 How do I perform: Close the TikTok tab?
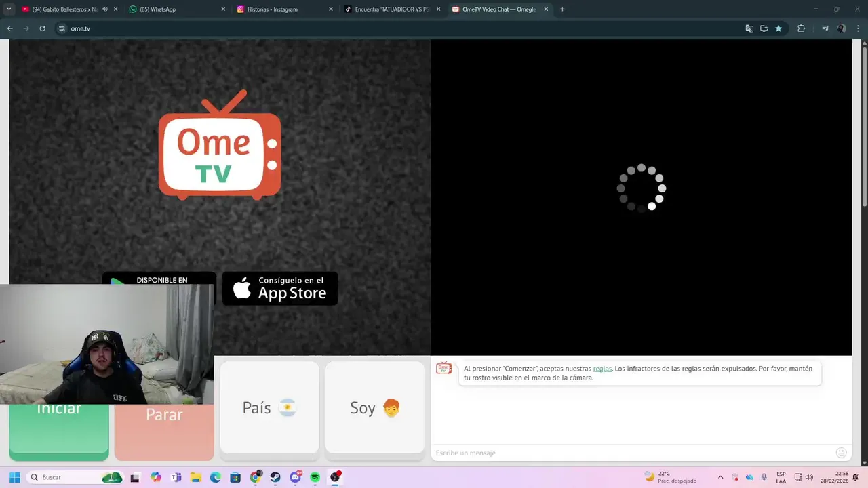click(x=438, y=9)
